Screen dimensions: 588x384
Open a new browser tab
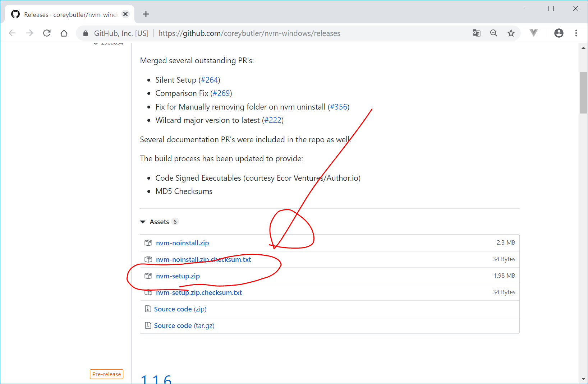(146, 14)
